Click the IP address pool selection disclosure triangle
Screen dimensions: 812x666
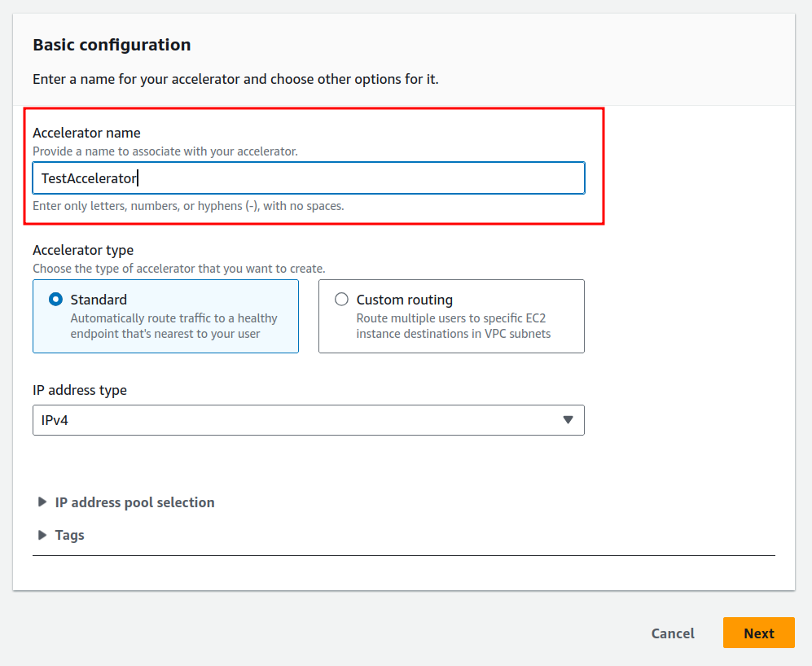pyautogui.click(x=42, y=502)
